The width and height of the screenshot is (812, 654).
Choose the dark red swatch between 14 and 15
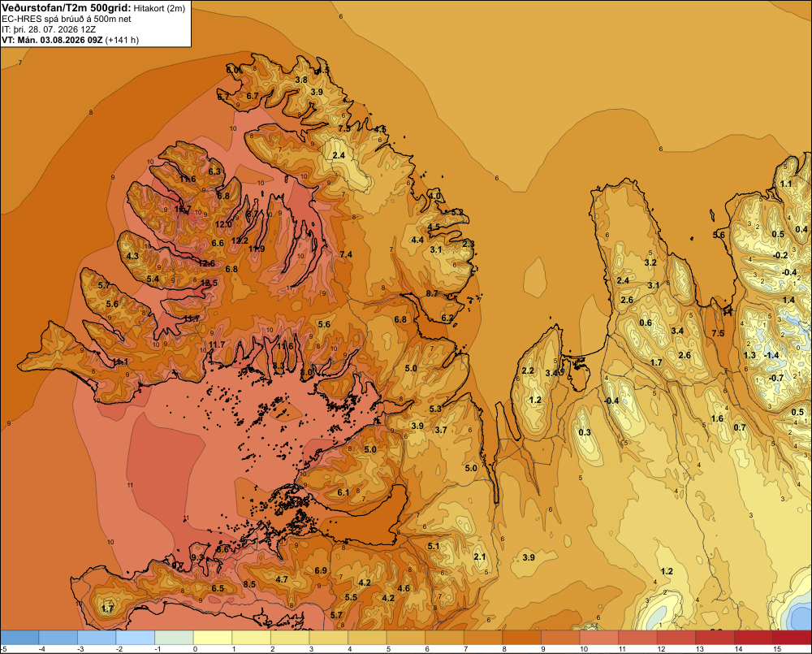point(754,638)
